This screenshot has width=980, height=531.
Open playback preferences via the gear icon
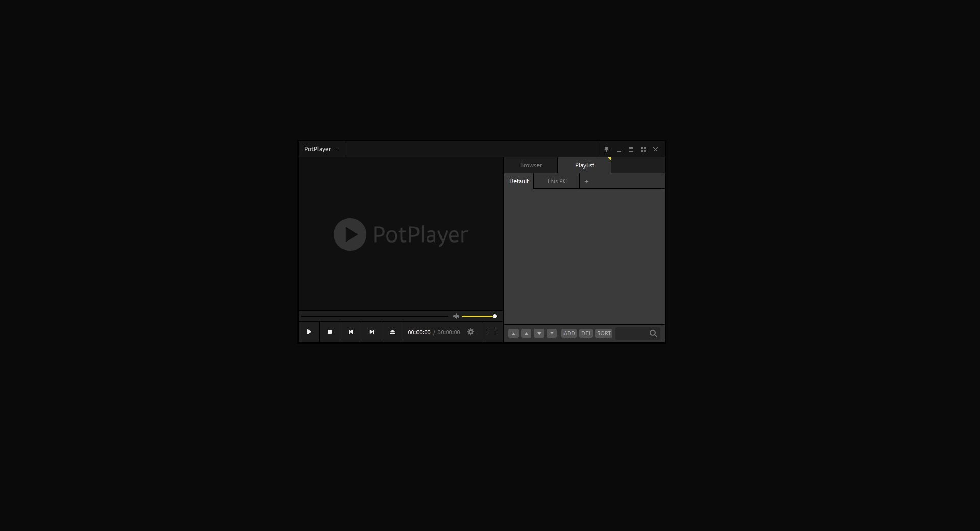coord(470,332)
